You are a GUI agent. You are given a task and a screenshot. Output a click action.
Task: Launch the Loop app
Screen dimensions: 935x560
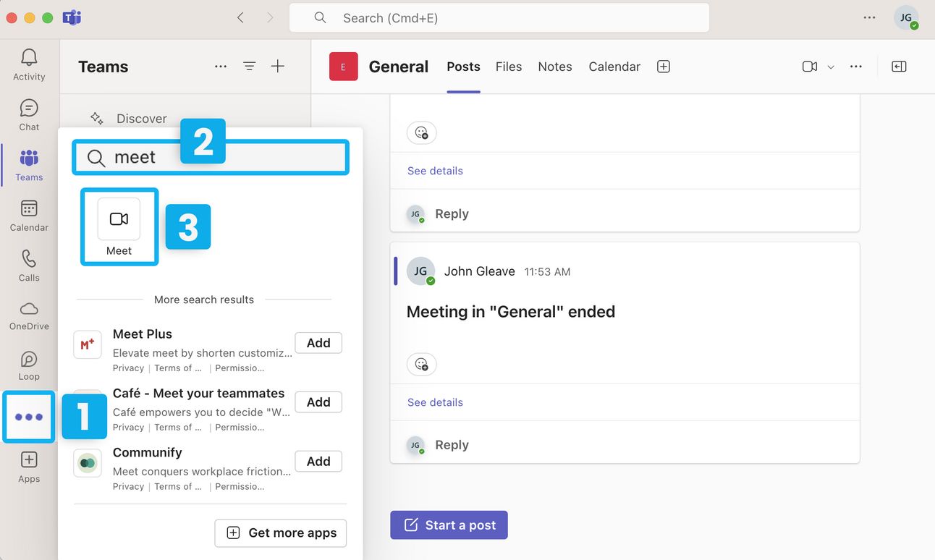click(29, 365)
